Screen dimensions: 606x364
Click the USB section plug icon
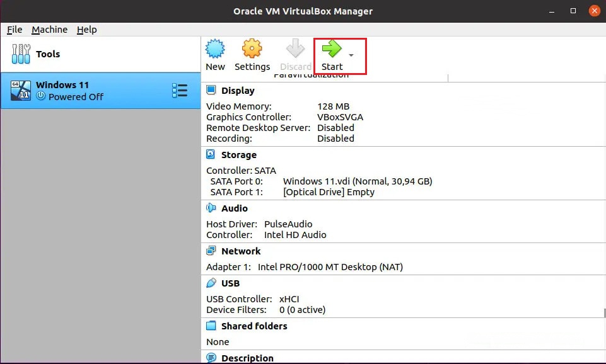211,283
